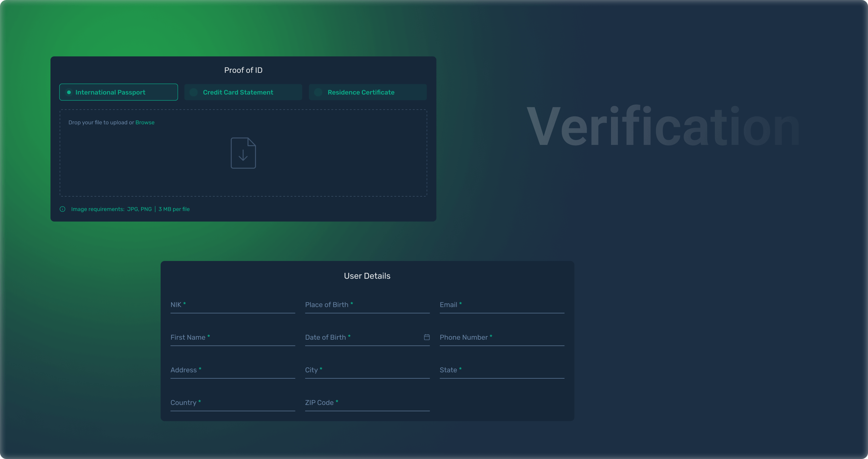Select the International Passport radio option

click(x=118, y=92)
